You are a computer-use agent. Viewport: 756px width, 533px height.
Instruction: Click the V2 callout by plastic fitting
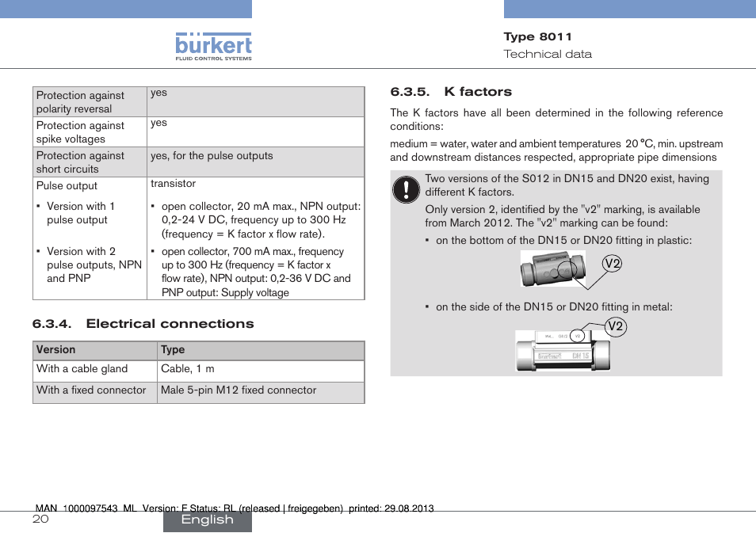click(x=613, y=264)
